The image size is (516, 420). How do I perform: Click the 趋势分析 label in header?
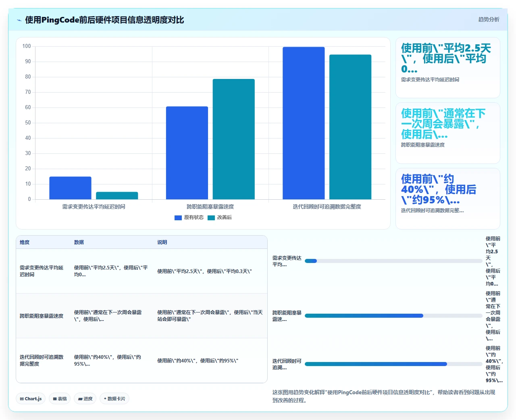[489, 19]
